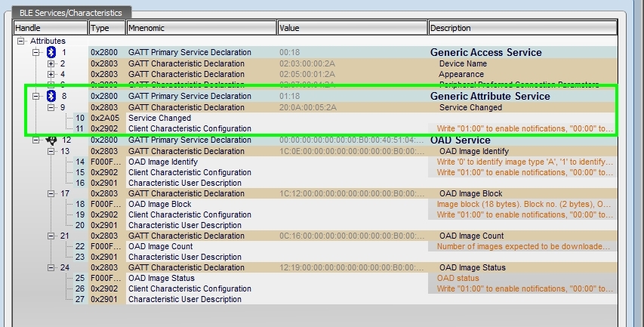Click value 1C:12:00 of handle 17
Viewport: 644px width, 327px height.
[x=352, y=193]
